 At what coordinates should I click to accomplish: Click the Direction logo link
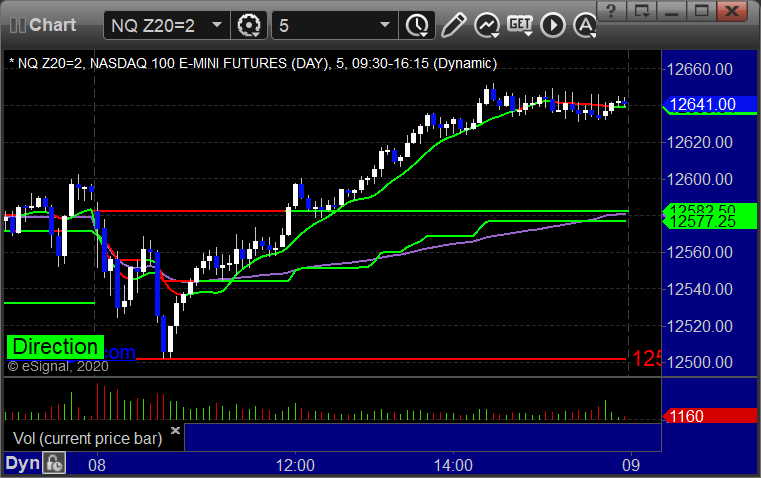55,347
